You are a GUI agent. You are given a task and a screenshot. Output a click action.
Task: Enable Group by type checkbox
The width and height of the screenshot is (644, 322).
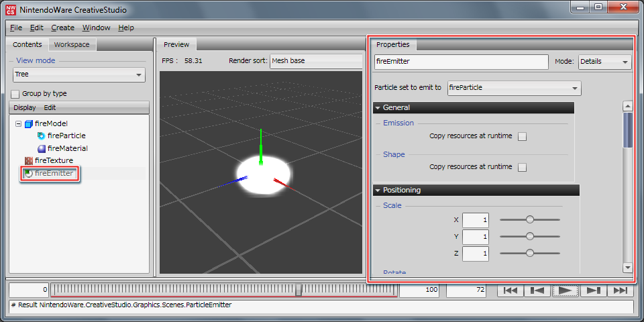click(15, 94)
